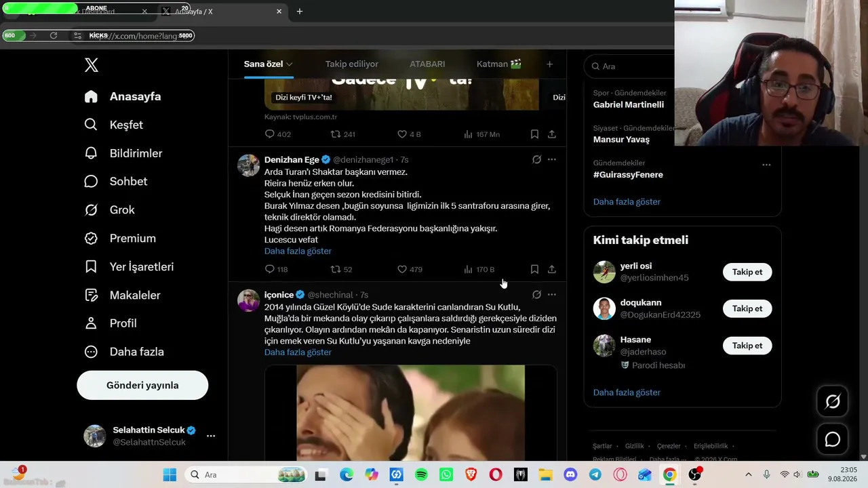Open Profil from the sidebar

click(x=110, y=323)
